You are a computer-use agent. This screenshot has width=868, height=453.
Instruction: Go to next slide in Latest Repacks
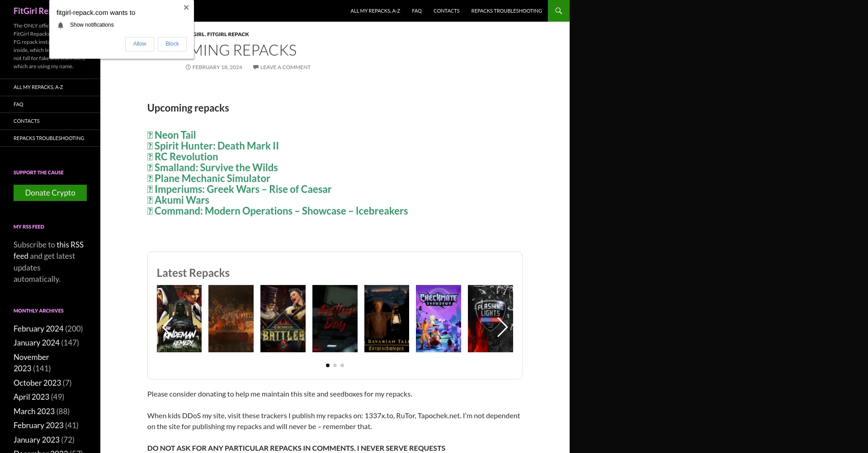tap(502, 327)
